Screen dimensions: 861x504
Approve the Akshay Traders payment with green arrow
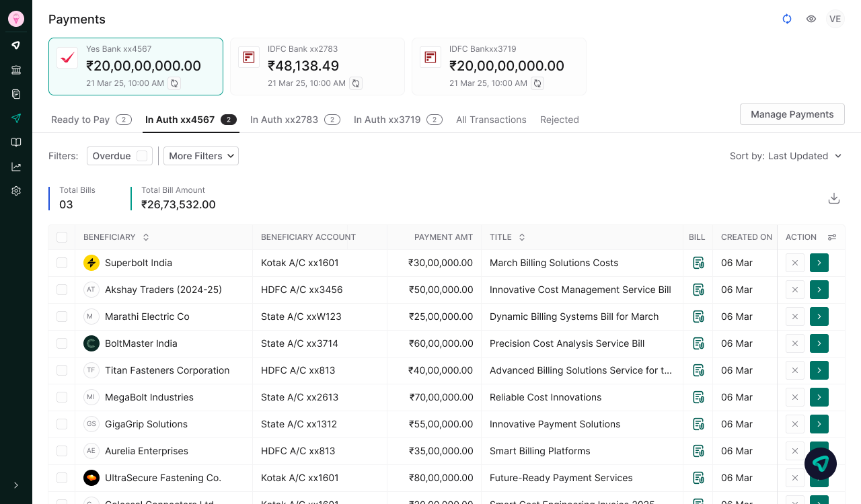pyautogui.click(x=819, y=290)
